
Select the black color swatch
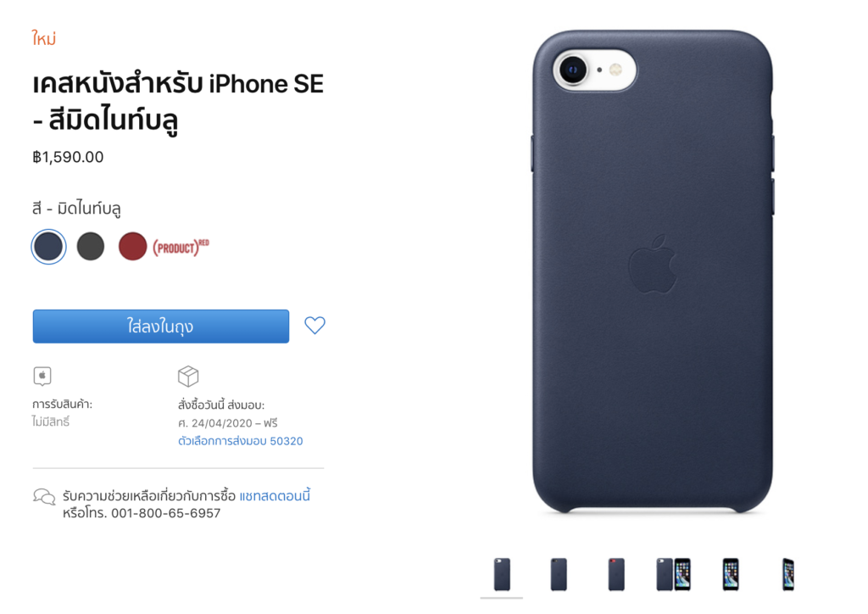91,247
